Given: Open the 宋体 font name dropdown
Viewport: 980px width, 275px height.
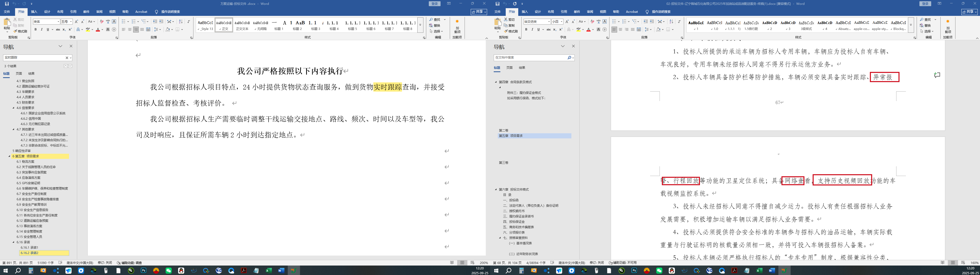Looking at the screenshot, I should coord(58,22).
